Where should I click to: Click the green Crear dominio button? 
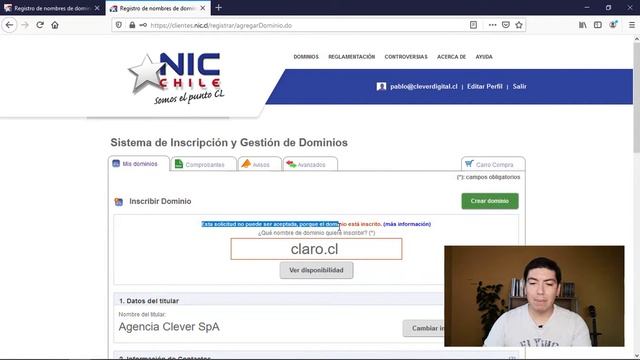pyautogui.click(x=490, y=201)
